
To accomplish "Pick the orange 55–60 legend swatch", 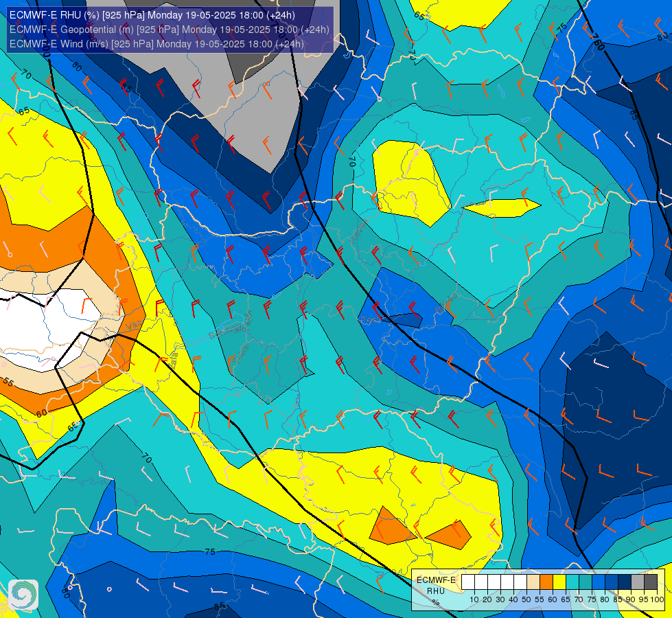I will (x=546, y=582).
